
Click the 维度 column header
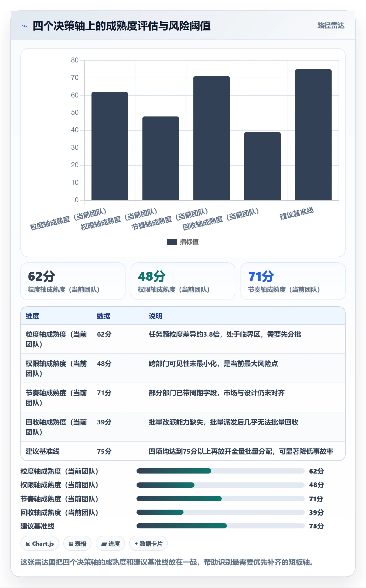(32, 316)
